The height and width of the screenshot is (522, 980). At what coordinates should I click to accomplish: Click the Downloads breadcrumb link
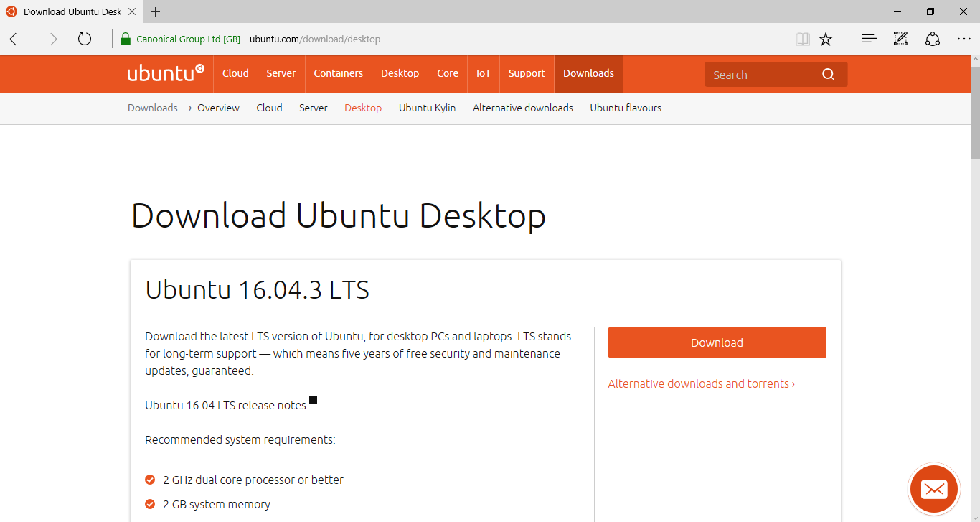tap(153, 108)
